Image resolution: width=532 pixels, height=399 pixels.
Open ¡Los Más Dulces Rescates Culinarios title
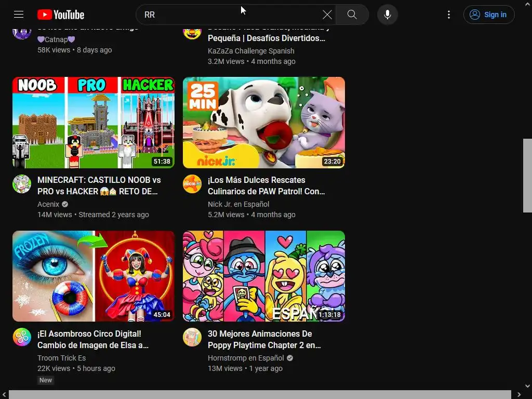[267, 185]
